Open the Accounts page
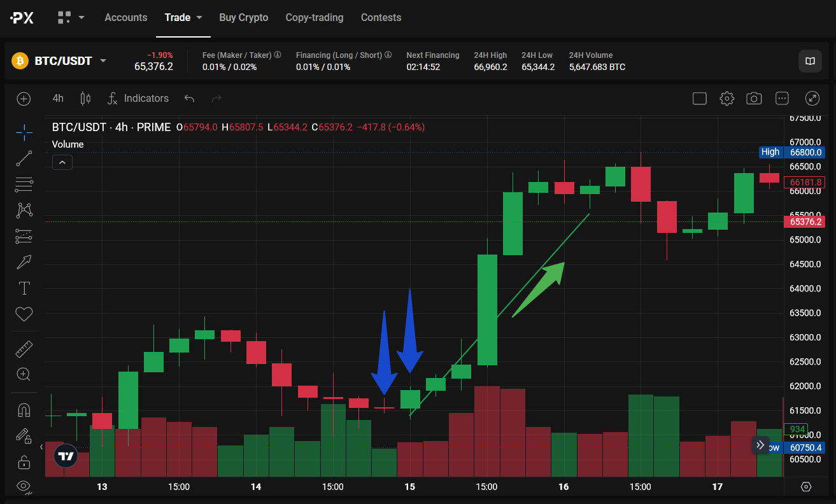 pos(125,17)
